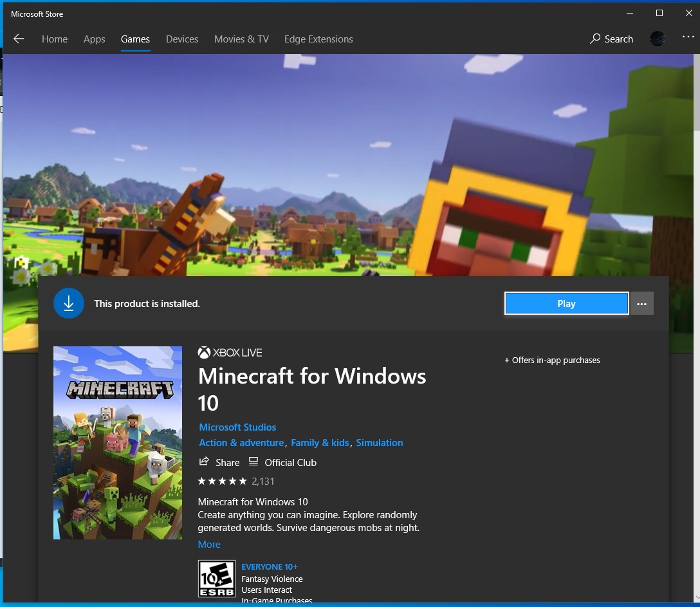This screenshot has width=700, height=607.
Task: Click the Minecraft hero banner image
Action: 348,165
